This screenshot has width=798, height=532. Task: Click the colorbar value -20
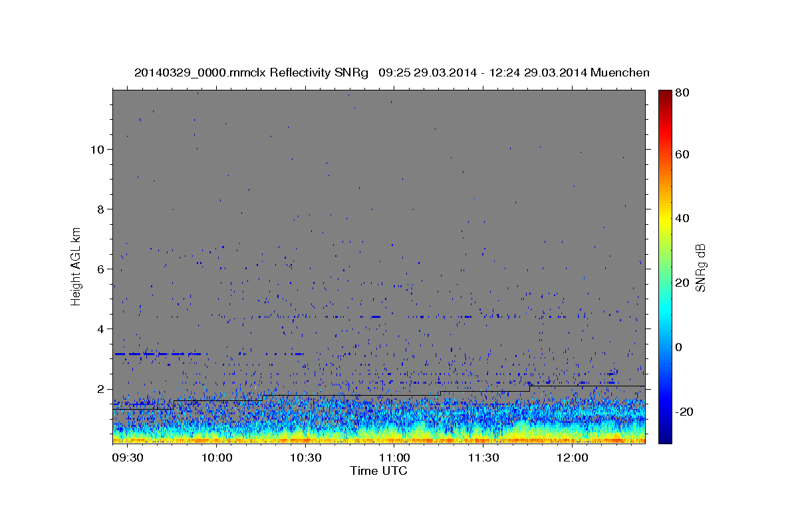tap(684, 412)
